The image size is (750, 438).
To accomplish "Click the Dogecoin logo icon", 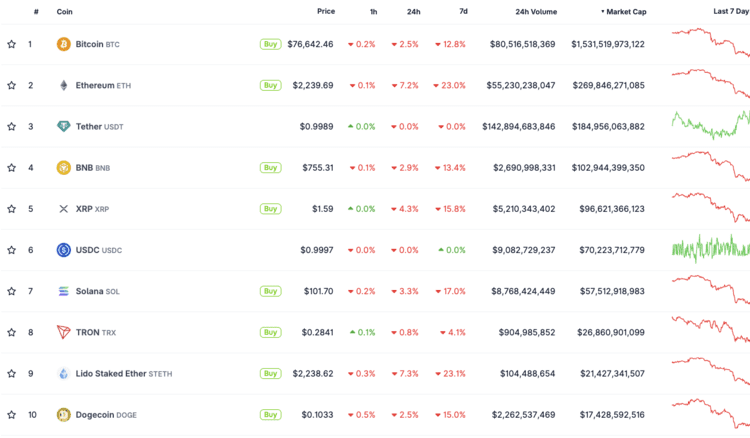I will pos(64,414).
